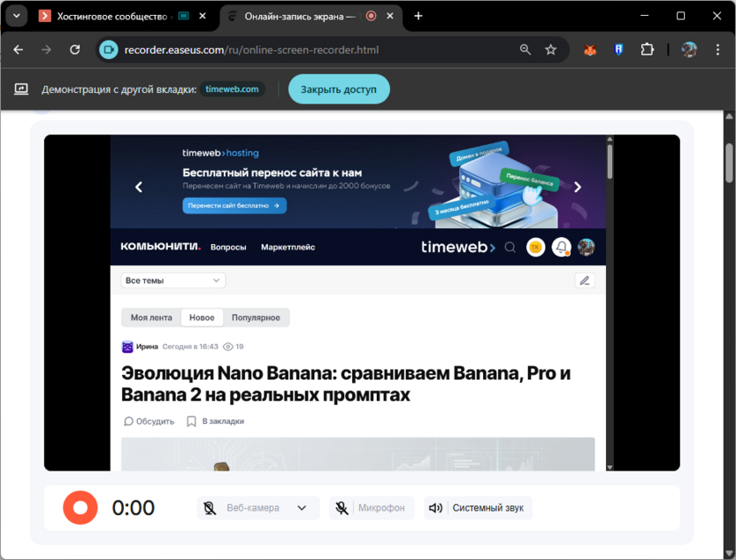This screenshot has height=560, width=736.
Task: Click the Закрыть доступ button
Action: 339,89
